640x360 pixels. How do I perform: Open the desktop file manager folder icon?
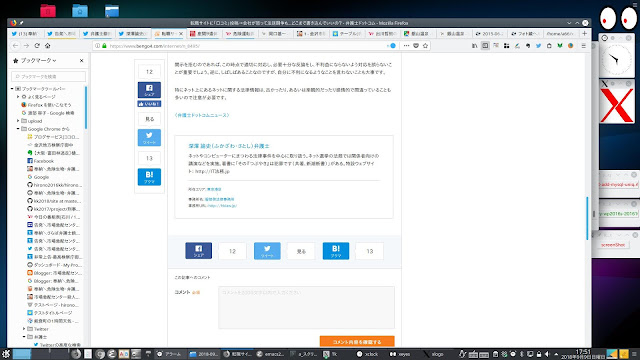(111, 11)
